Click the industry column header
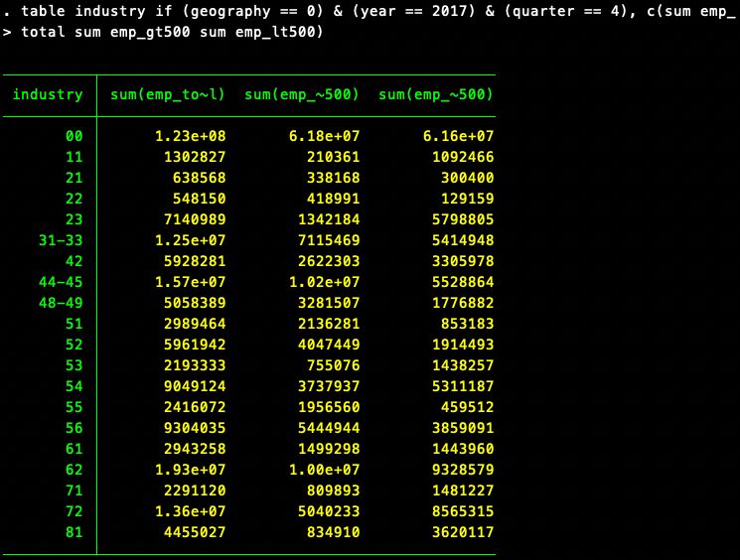The height and width of the screenshot is (560, 740). pos(48,95)
